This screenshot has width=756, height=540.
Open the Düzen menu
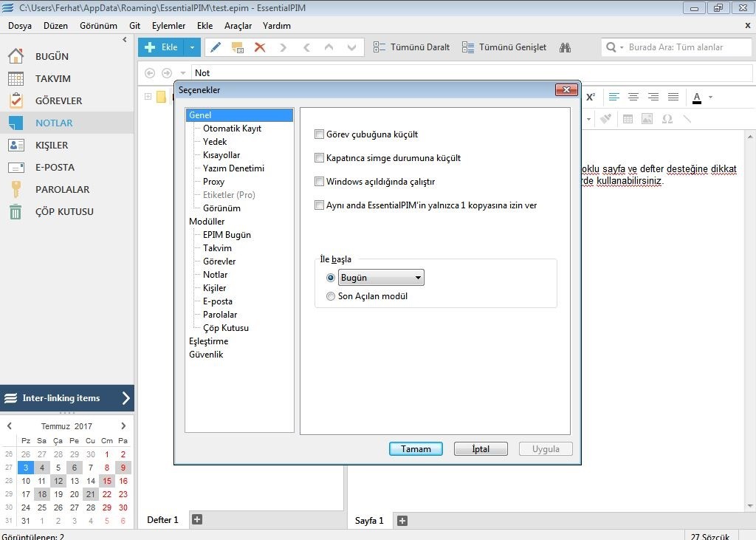55,26
